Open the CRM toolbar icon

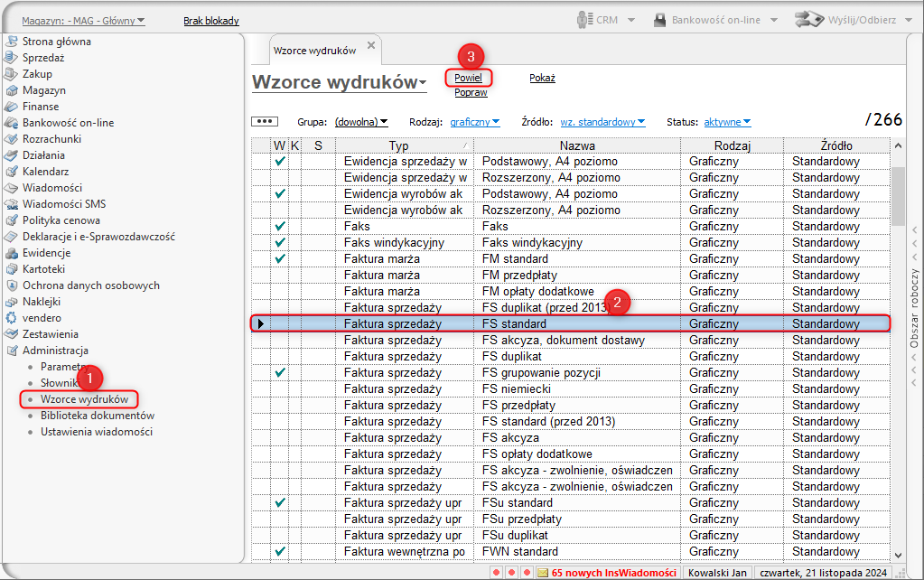click(x=584, y=19)
